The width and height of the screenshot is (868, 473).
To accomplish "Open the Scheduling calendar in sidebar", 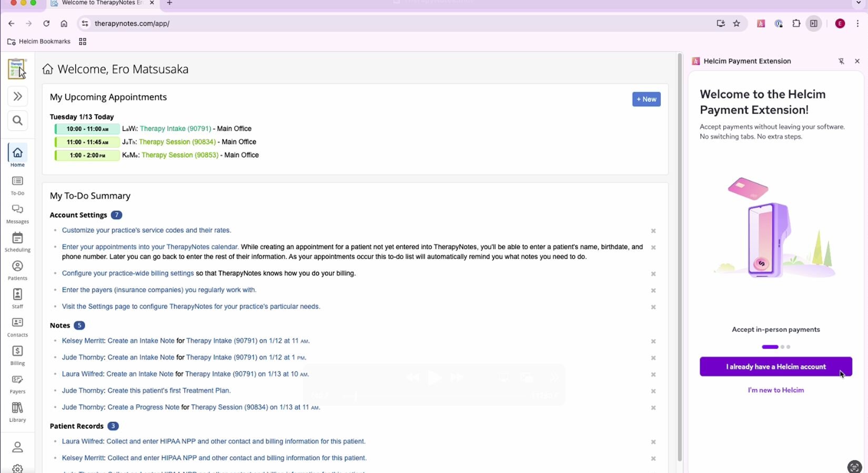I will coord(17,242).
